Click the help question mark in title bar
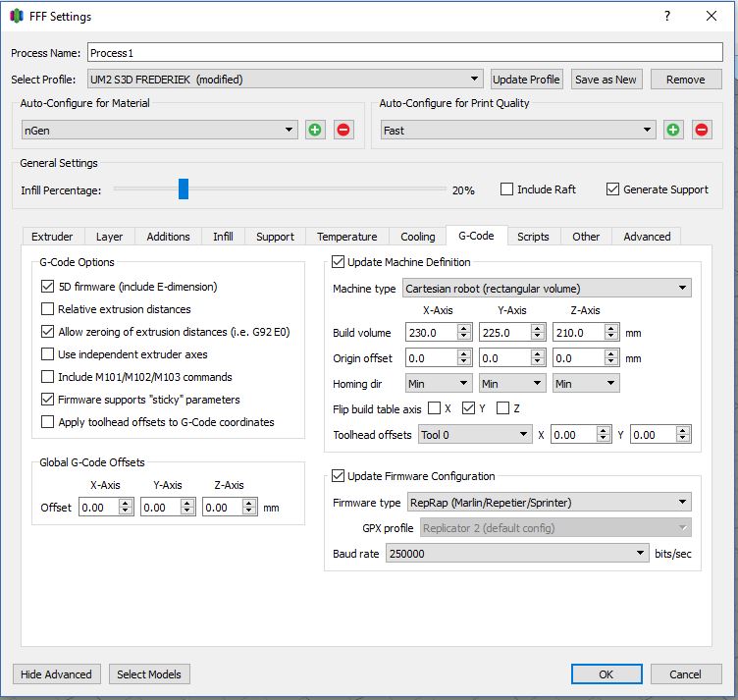This screenshot has height=700, width=738. coord(667,17)
